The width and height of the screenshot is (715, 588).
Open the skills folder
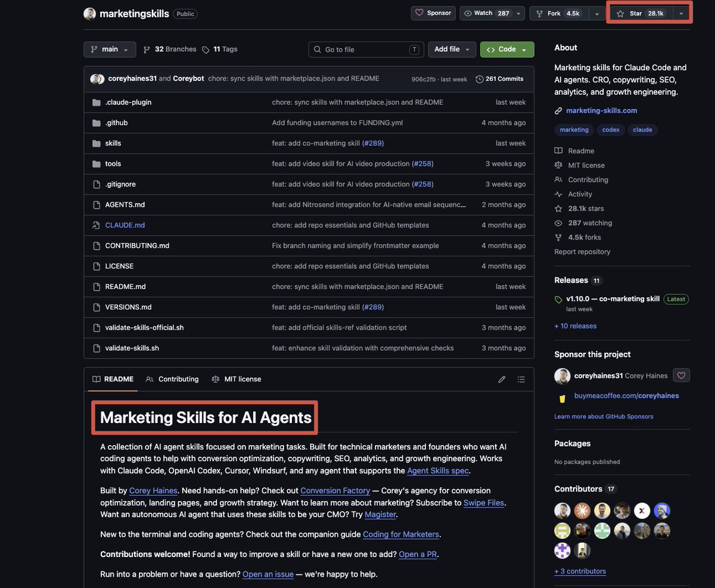tap(113, 143)
